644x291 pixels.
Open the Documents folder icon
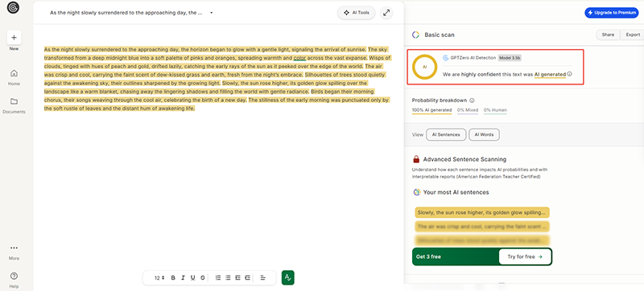(14, 101)
